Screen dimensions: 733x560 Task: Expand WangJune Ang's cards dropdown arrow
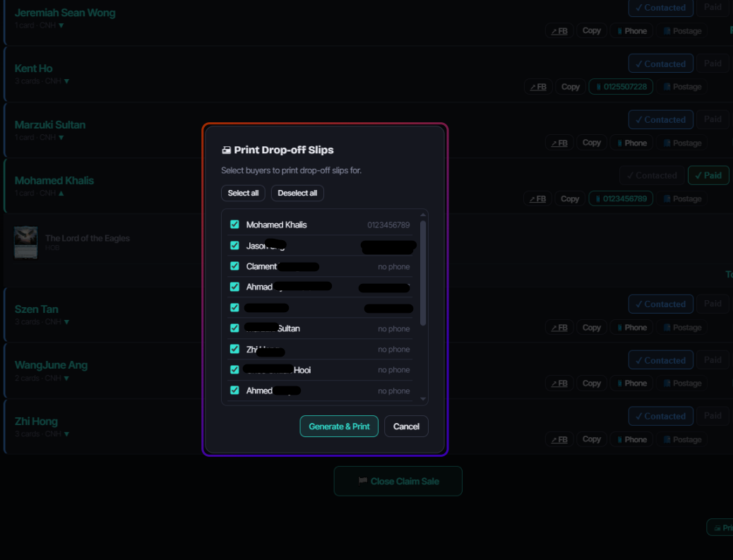(x=67, y=378)
